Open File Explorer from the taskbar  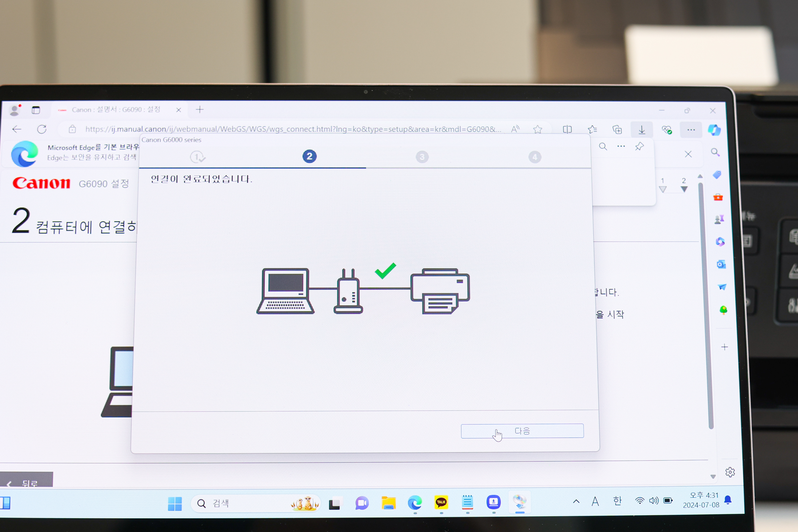(388, 503)
